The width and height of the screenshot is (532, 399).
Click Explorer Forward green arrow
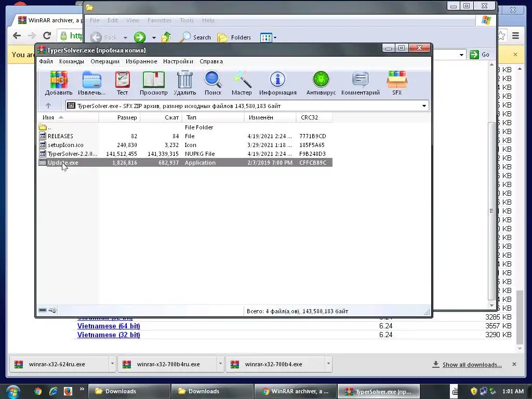click(x=139, y=37)
